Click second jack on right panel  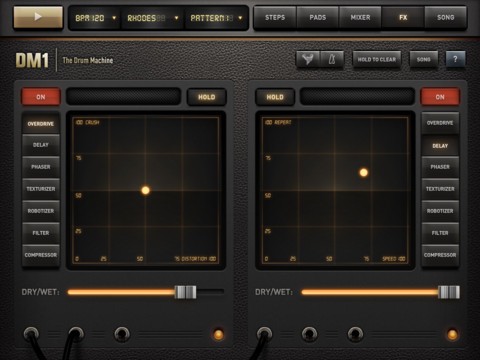[310, 333]
